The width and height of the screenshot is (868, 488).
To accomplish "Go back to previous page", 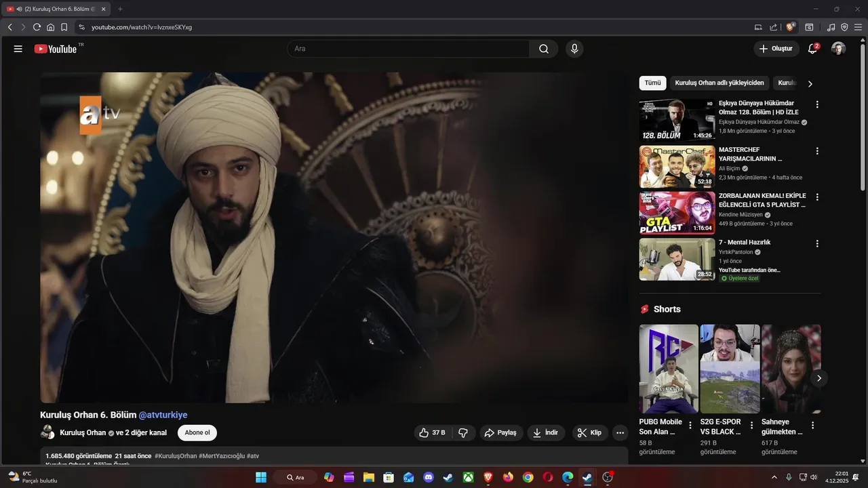I will [10, 27].
